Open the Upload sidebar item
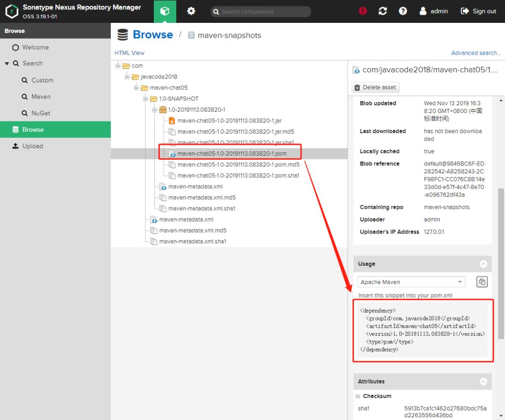 click(32, 146)
